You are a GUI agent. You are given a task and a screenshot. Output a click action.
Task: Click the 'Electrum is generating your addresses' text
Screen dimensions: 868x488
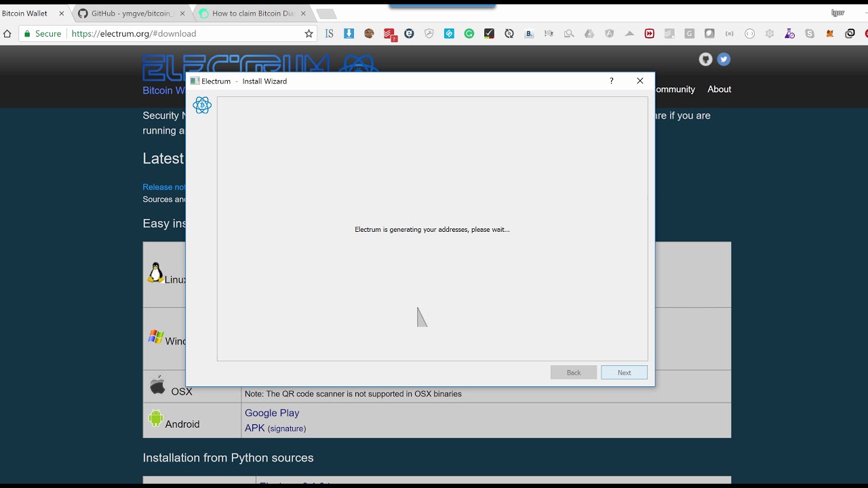point(432,230)
